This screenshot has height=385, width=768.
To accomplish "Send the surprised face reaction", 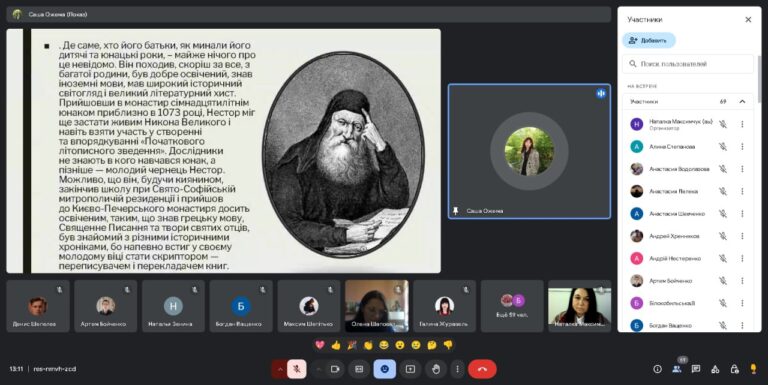I will (x=400, y=345).
